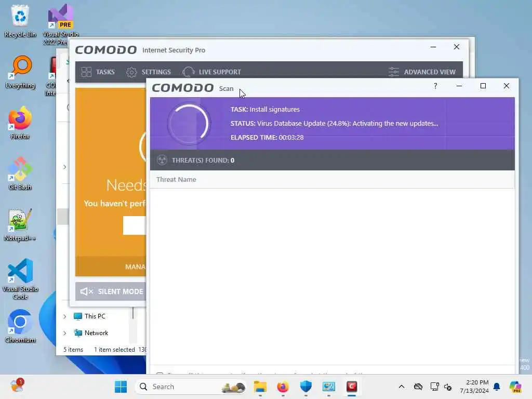The width and height of the screenshot is (532, 399).
Task: Click the threats found radiation icon
Action: click(x=162, y=160)
